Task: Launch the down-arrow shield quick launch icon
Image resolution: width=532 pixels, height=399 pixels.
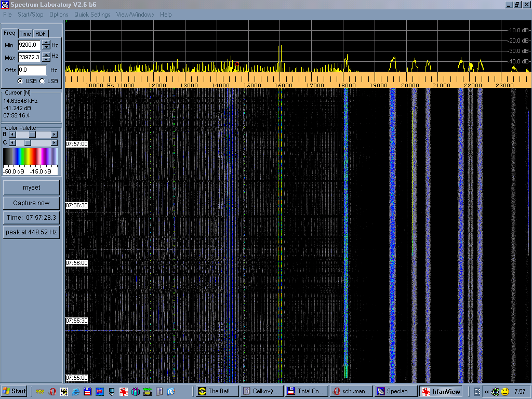Action: tap(112, 392)
